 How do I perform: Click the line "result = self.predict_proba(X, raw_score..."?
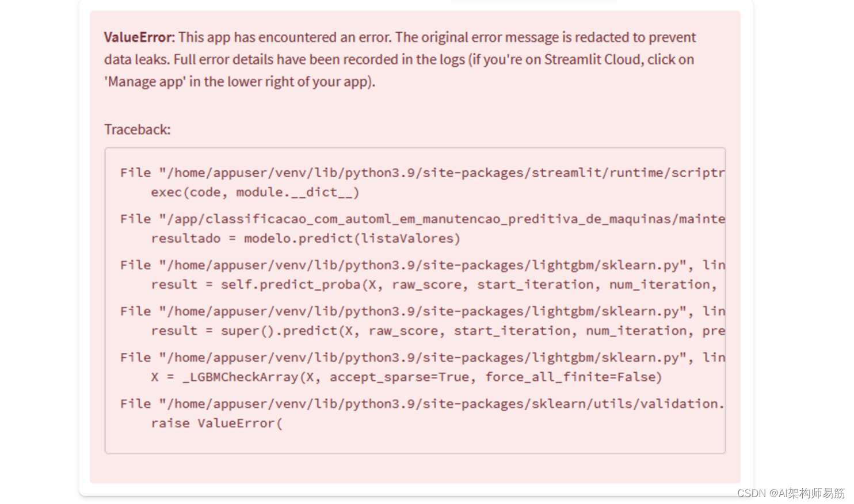click(434, 285)
